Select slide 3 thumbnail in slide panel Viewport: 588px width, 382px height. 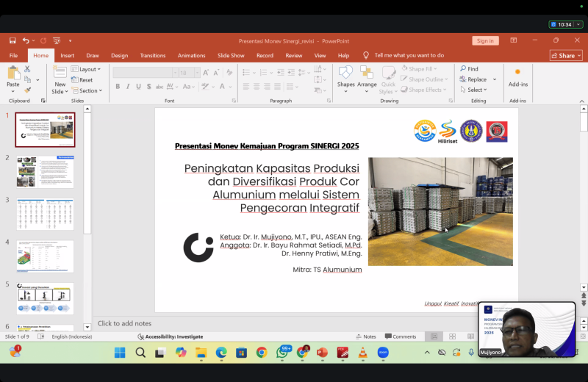click(45, 215)
